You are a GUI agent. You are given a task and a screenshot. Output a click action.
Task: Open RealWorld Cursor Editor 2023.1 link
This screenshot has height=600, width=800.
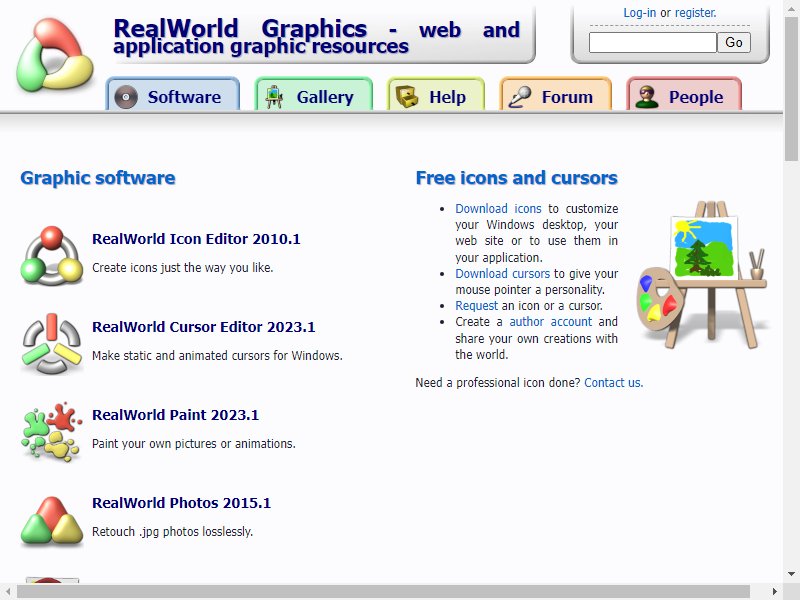point(204,327)
